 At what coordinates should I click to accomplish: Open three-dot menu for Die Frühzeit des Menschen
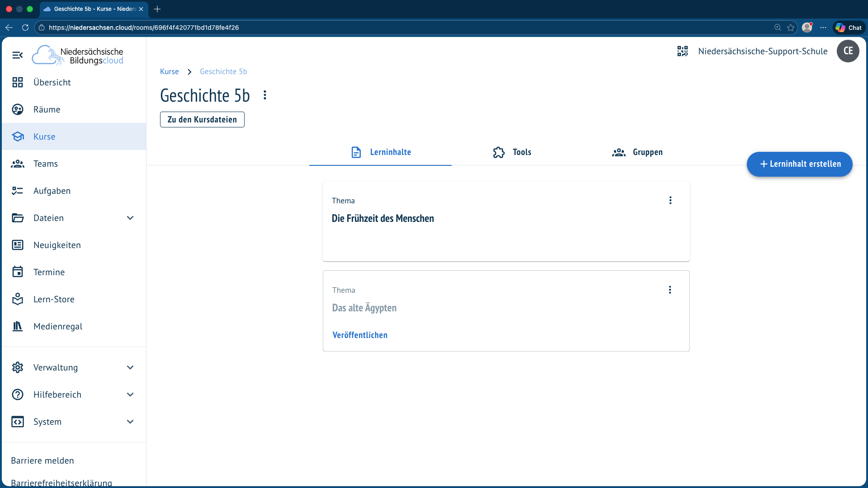pos(670,200)
